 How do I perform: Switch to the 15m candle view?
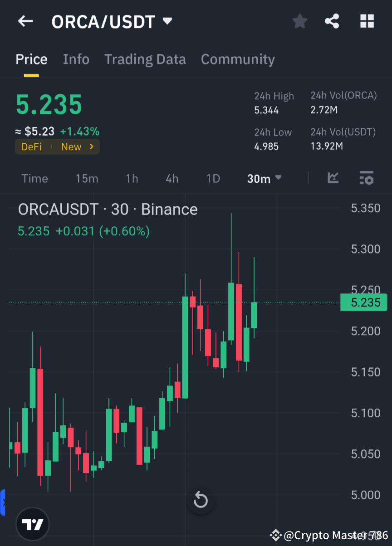[x=87, y=178]
